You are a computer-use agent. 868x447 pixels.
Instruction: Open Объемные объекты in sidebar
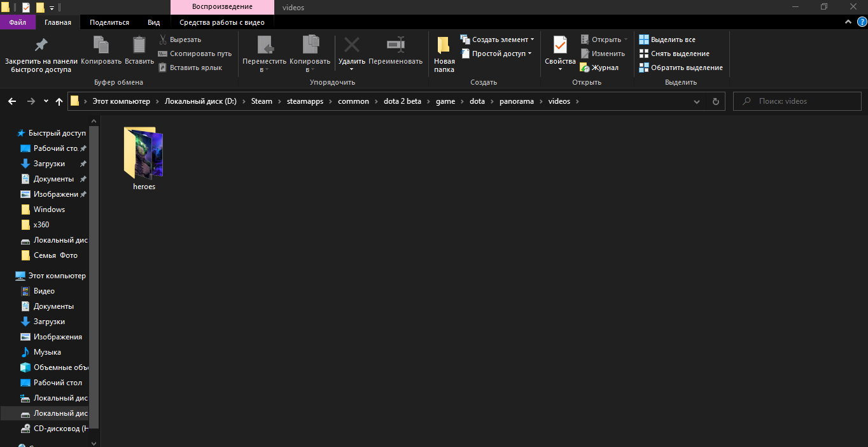[54, 367]
